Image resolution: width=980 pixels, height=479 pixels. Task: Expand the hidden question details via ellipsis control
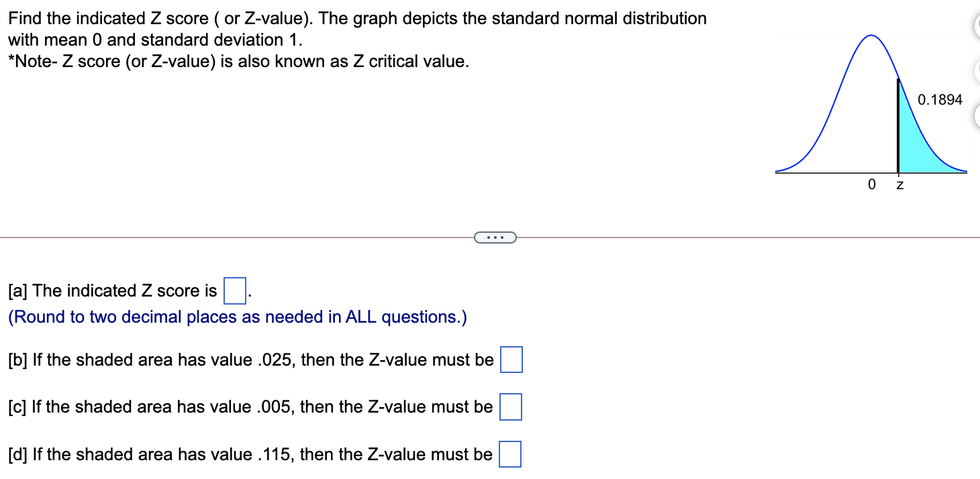pyautogui.click(x=496, y=237)
